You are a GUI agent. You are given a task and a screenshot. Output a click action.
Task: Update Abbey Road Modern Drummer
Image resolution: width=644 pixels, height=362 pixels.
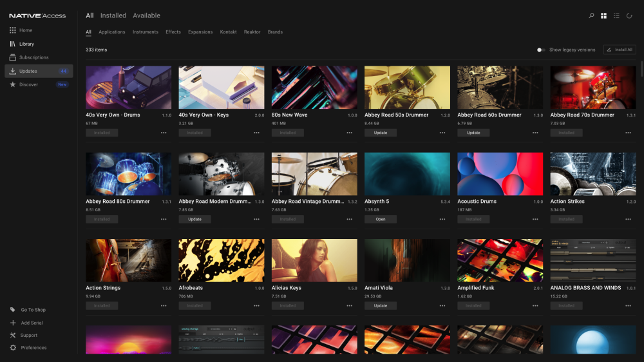point(194,220)
